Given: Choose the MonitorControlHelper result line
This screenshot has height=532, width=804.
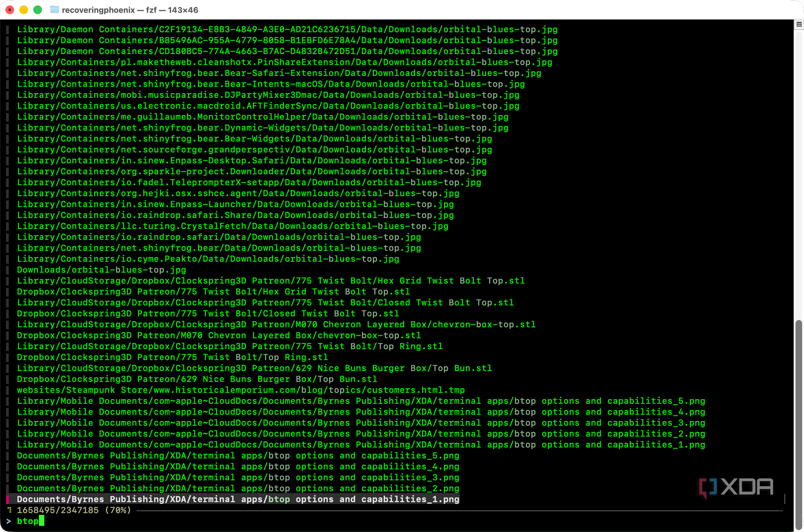Looking at the screenshot, I should tap(263, 117).
